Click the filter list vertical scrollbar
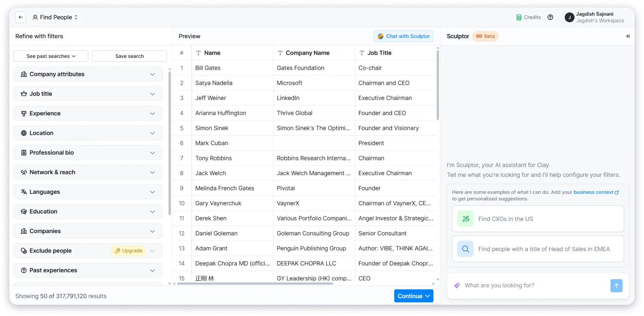This screenshot has width=644, height=316. [169, 143]
